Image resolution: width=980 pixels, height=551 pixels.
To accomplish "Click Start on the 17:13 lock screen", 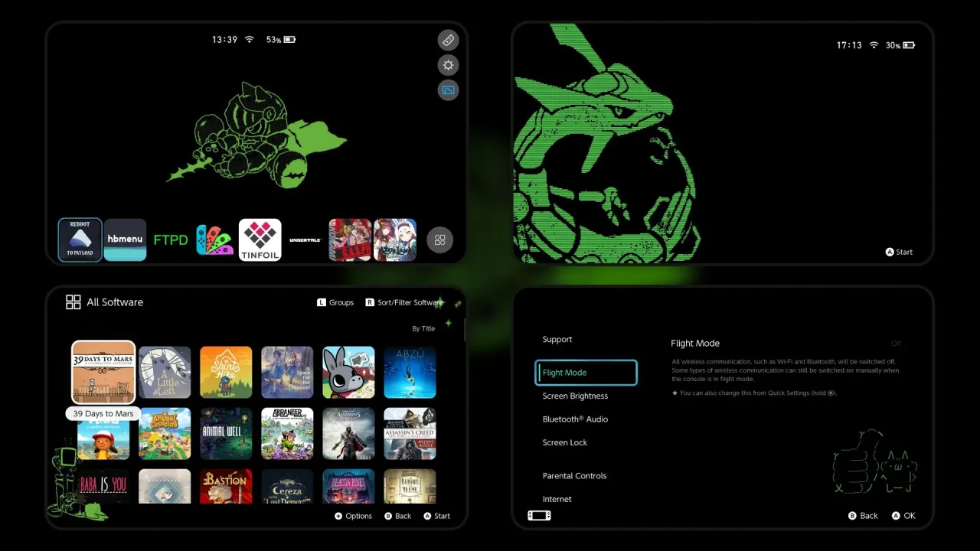I will click(899, 252).
